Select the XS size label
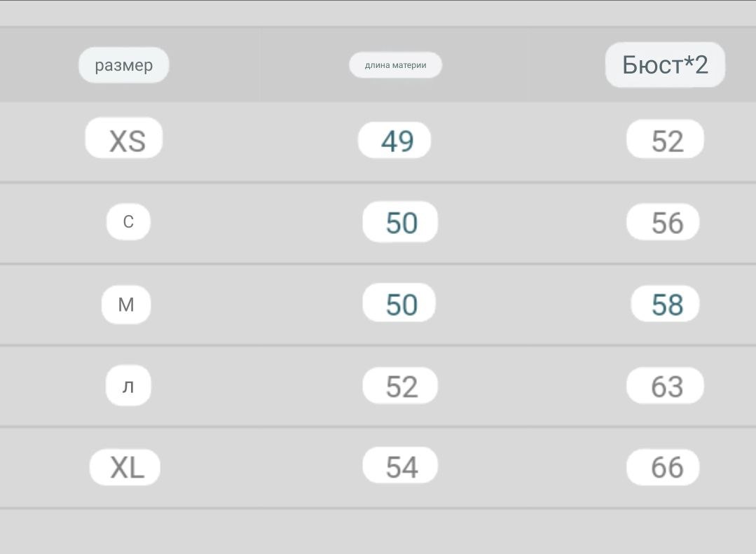The image size is (756, 554). tap(124, 138)
